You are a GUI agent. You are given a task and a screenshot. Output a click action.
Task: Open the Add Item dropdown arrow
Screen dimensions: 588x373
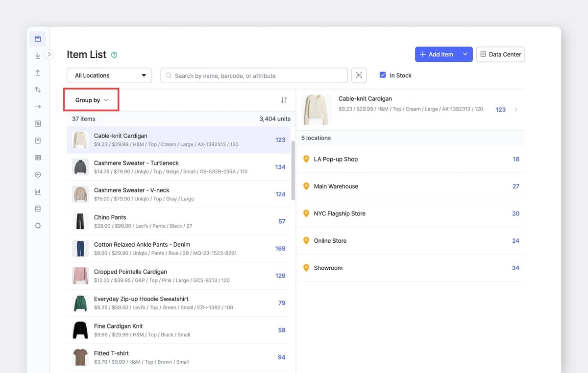(465, 54)
